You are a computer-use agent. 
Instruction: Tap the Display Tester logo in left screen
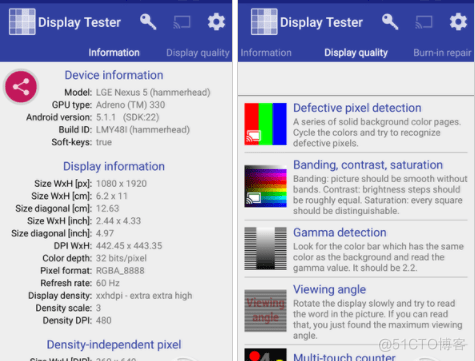(x=22, y=22)
